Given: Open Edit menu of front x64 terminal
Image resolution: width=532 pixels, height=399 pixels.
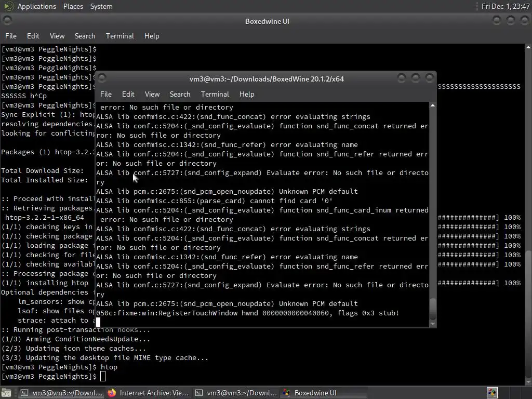Looking at the screenshot, I should tap(128, 94).
